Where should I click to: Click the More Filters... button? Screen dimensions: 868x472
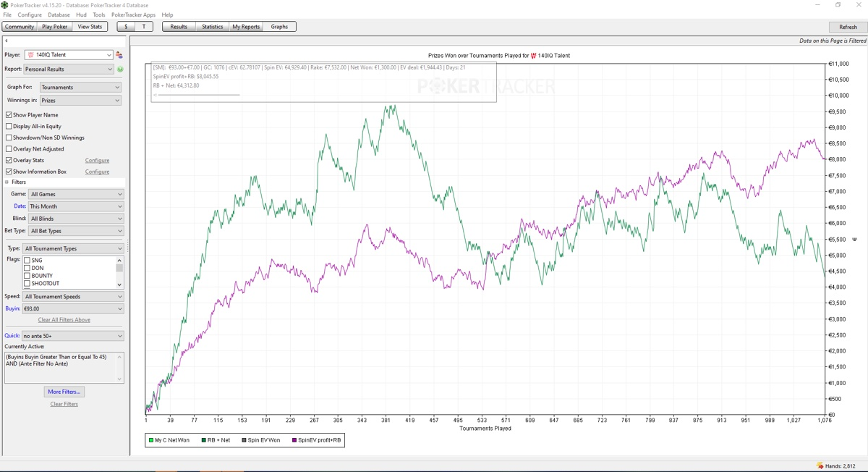(64, 392)
